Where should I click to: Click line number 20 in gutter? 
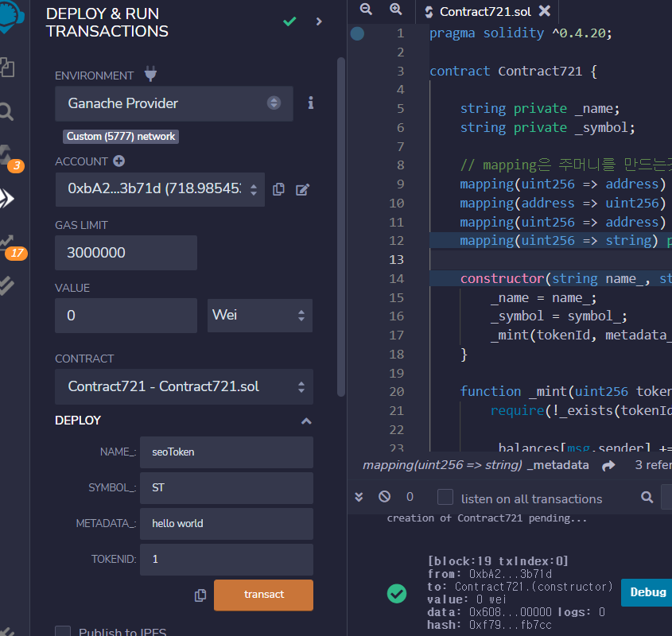click(x=396, y=392)
